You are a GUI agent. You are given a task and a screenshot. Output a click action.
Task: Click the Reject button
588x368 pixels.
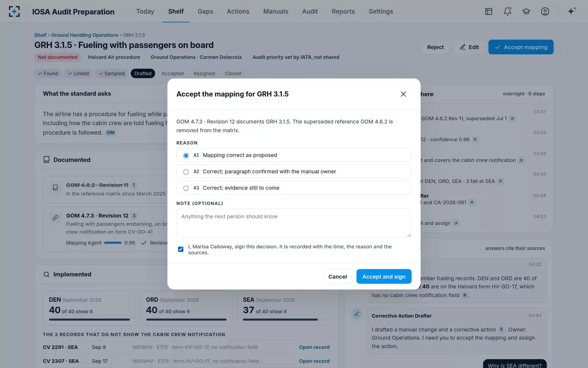[435, 47]
